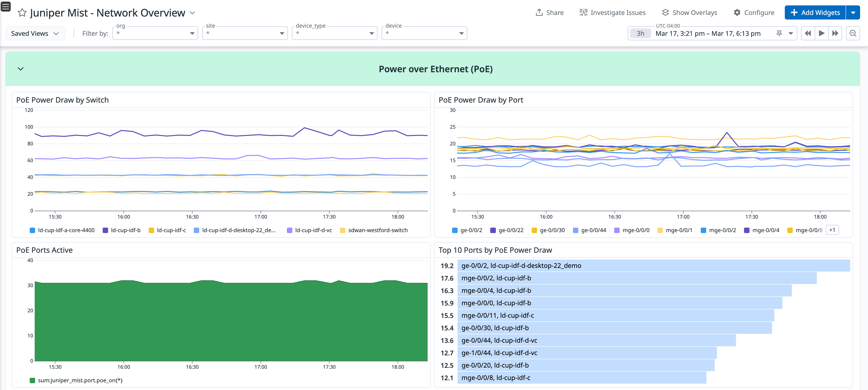
Task: Open the Saved Views dropdown
Action: 35,33
